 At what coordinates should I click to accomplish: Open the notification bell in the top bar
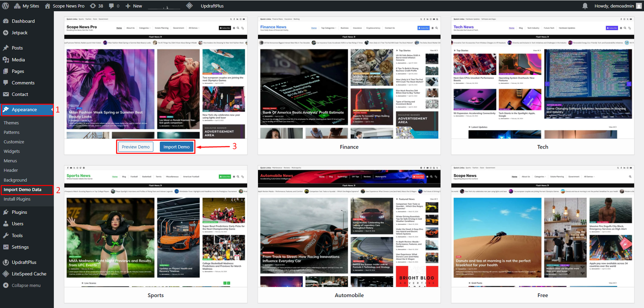tap(585, 6)
